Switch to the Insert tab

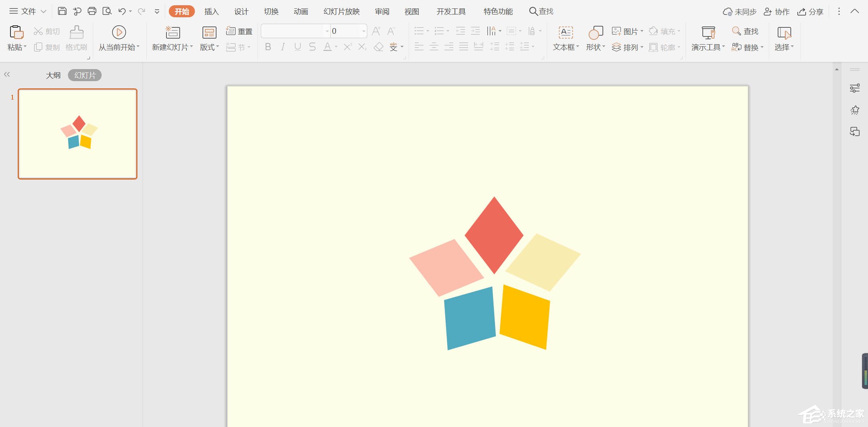(x=211, y=12)
